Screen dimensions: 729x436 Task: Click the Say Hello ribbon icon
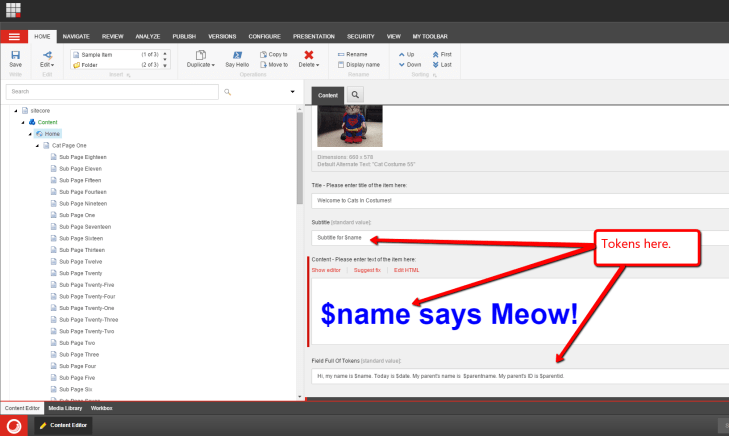point(237,55)
